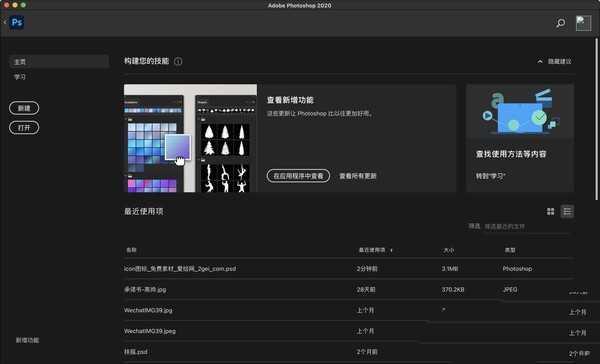Viewport: 600px width, 364px height.
Task: Open search with the magnifier icon
Action: [561, 23]
